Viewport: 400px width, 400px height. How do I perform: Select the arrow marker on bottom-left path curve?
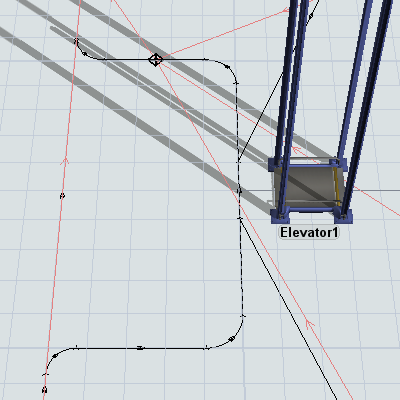55,356
